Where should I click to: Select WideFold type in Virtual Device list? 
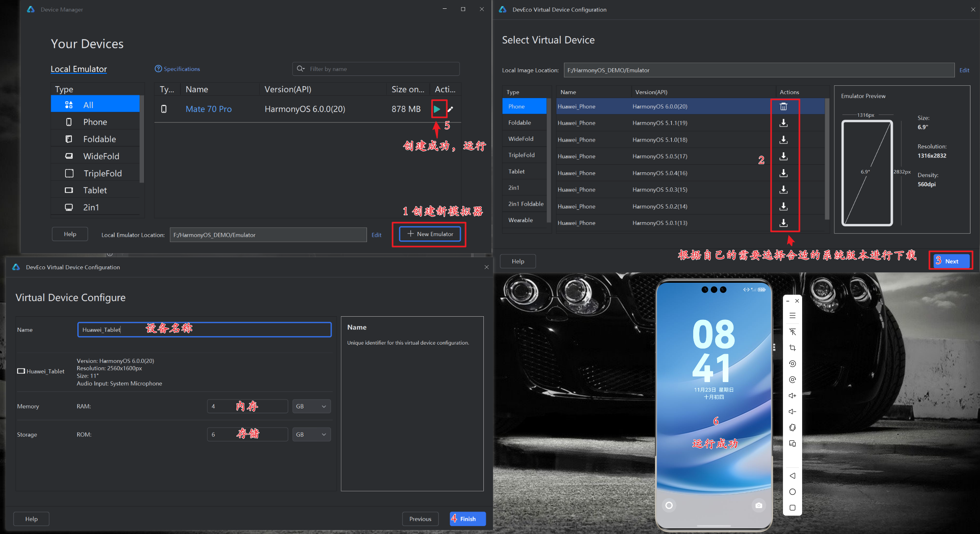coord(521,139)
